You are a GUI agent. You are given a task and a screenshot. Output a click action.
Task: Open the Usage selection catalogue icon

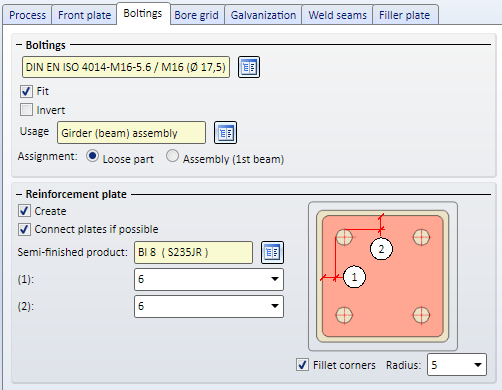click(x=225, y=132)
